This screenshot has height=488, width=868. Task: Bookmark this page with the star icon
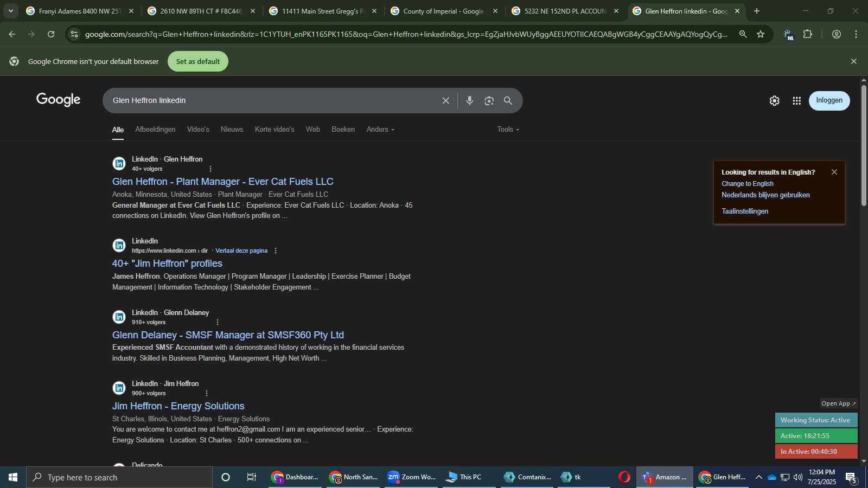[761, 34]
